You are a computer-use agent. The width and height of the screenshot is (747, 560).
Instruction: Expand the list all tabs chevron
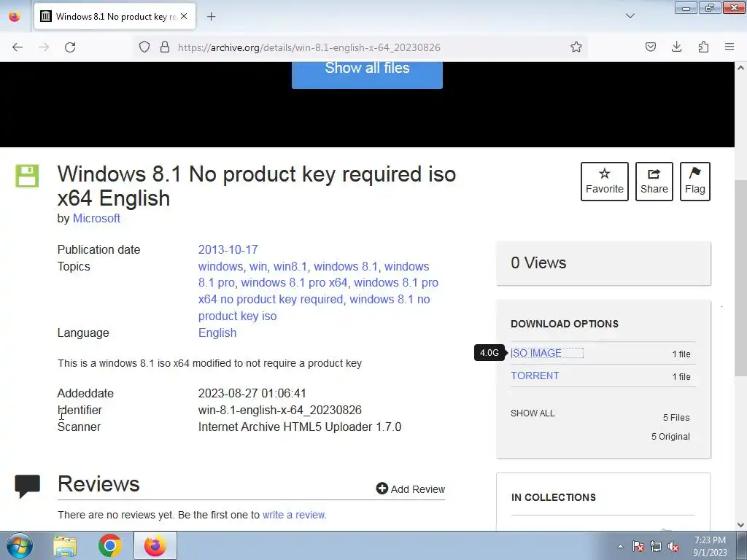click(630, 16)
